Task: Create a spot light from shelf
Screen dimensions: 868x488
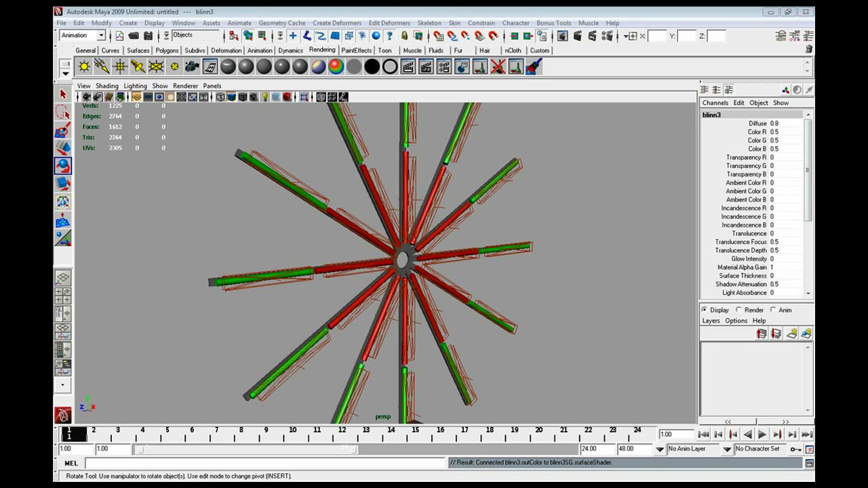Action: coord(138,66)
